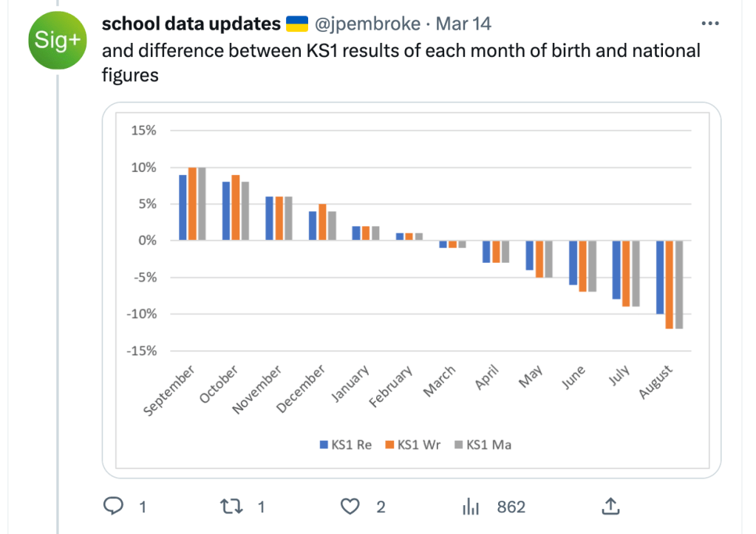Open the Mar 14 timestamp link

point(463,24)
